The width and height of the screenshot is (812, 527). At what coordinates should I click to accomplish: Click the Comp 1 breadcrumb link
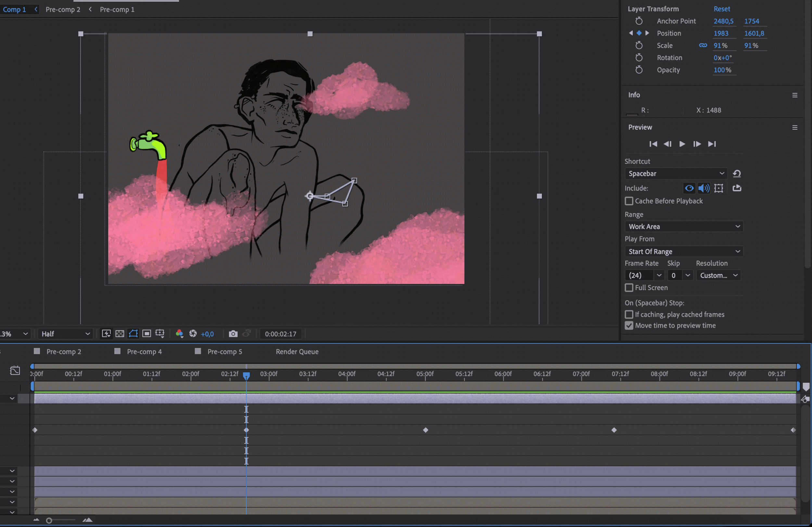point(14,9)
